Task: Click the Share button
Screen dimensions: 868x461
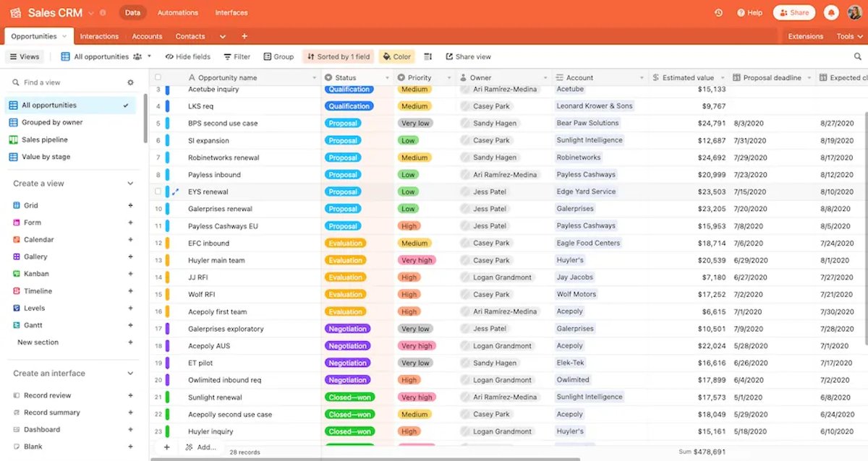Action: pyautogui.click(x=794, y=13)
